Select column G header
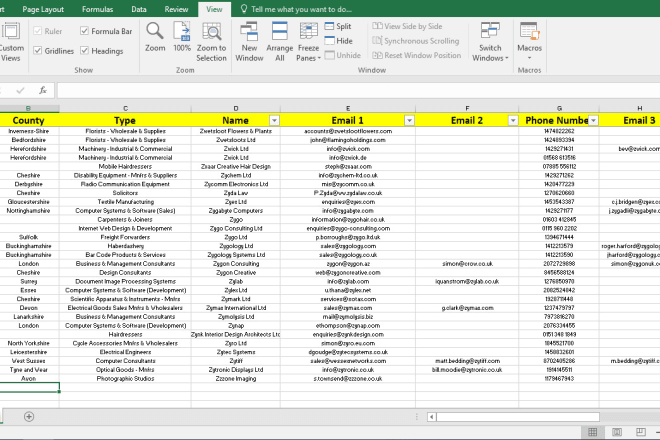The height and width of the screenshot is (440, 660). 559,108
